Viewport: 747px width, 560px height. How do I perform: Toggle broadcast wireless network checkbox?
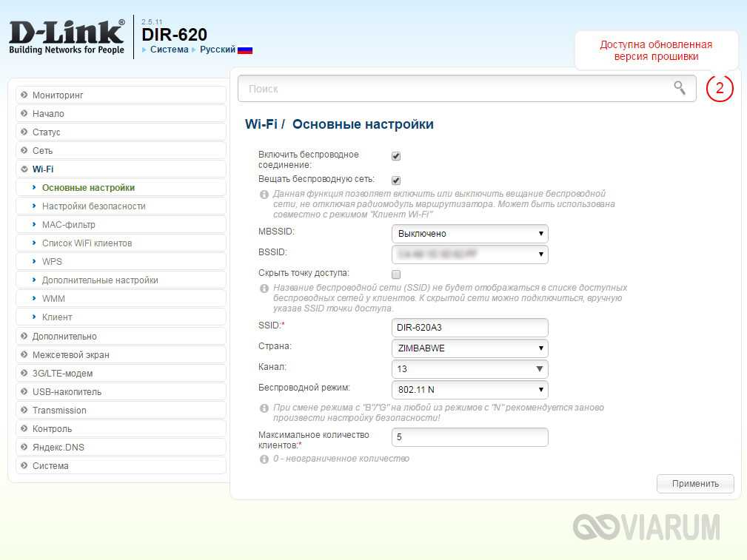pyautogui.click(x=396, y=181)
